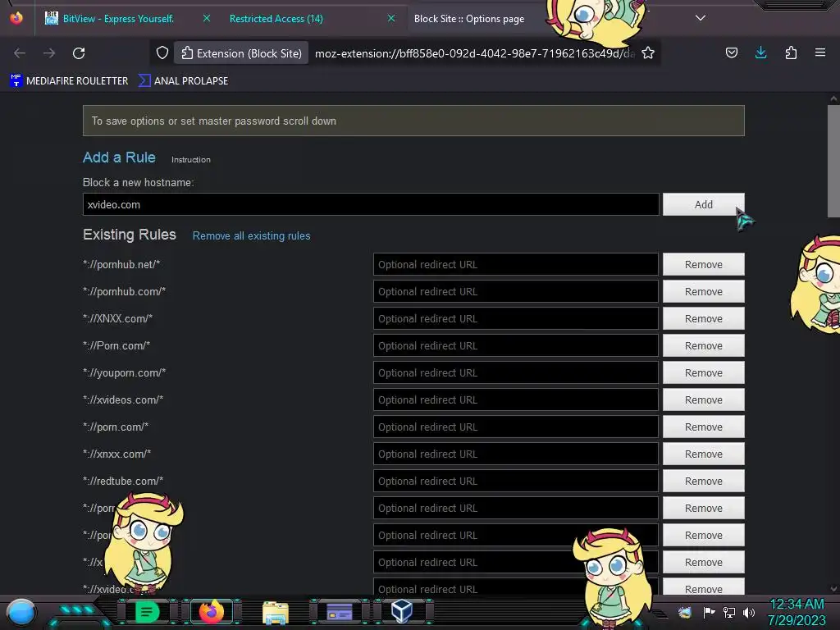The width and height of the screenshot is (840, 630).
Task: Open the green chat app on taskbar
Action: pyautogui.click(x=148, y=612)
